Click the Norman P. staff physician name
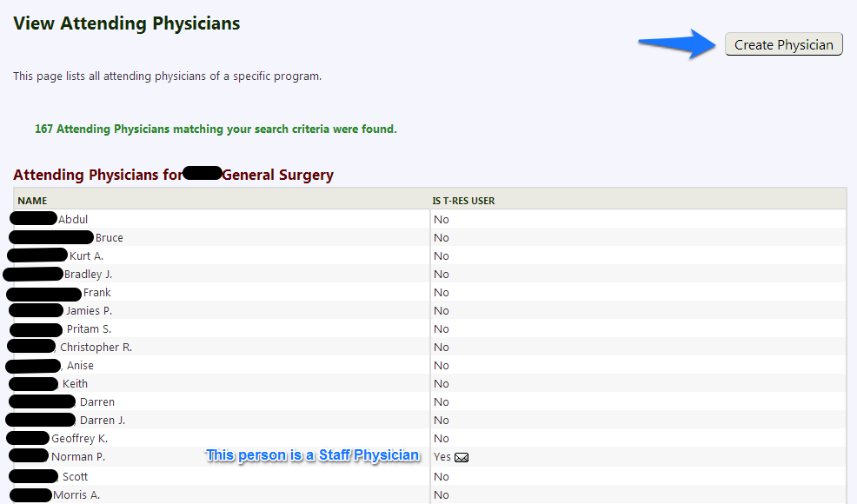Viewport: 857px width, 504px height. (77, 456)
